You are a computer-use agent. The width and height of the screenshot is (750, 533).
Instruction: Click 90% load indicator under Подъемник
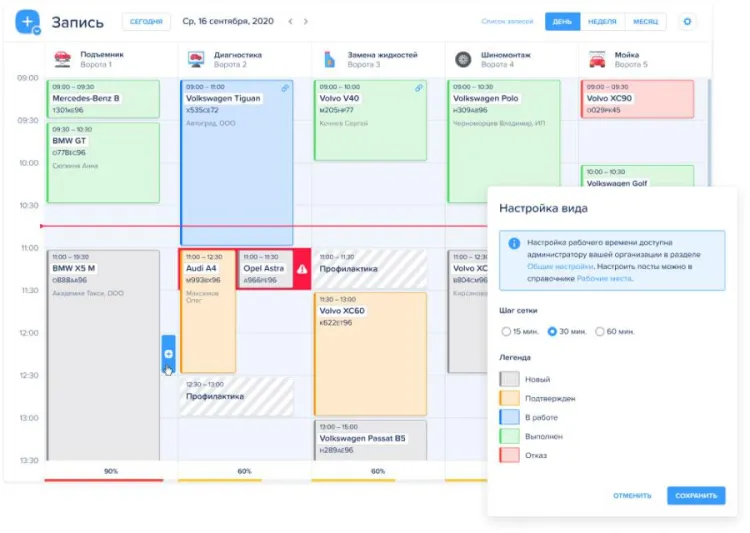pos(111,471)
